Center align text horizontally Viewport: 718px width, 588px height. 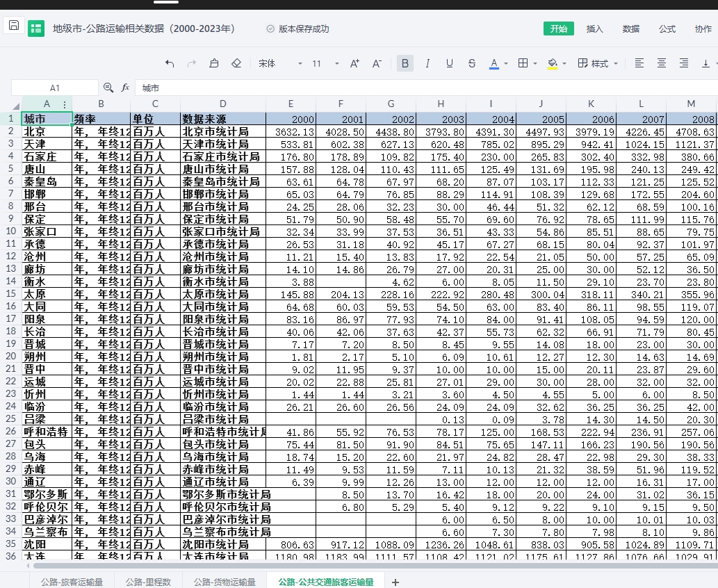point(662,63)
